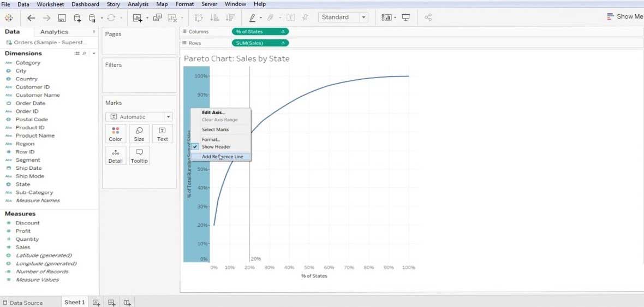Enter Presentation mode icon
Viewport: 644px width, 307px height.
406,17
